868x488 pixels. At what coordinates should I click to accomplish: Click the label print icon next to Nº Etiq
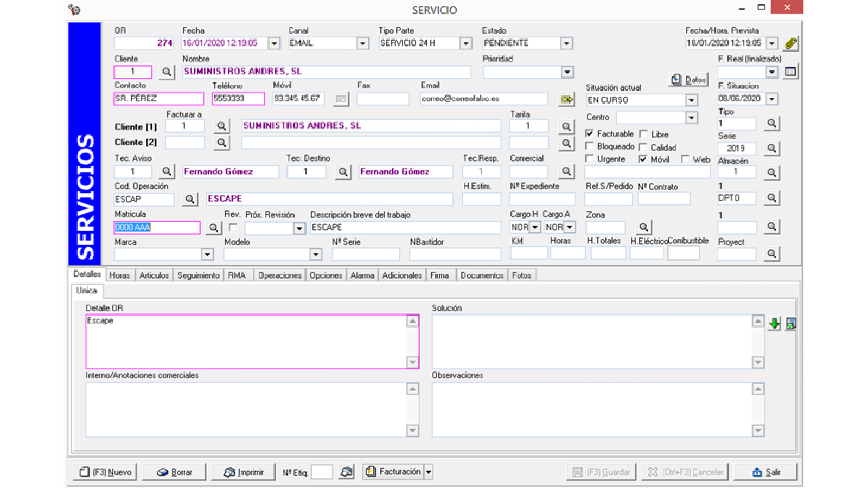pyautogui.click(x=346, y=472)
